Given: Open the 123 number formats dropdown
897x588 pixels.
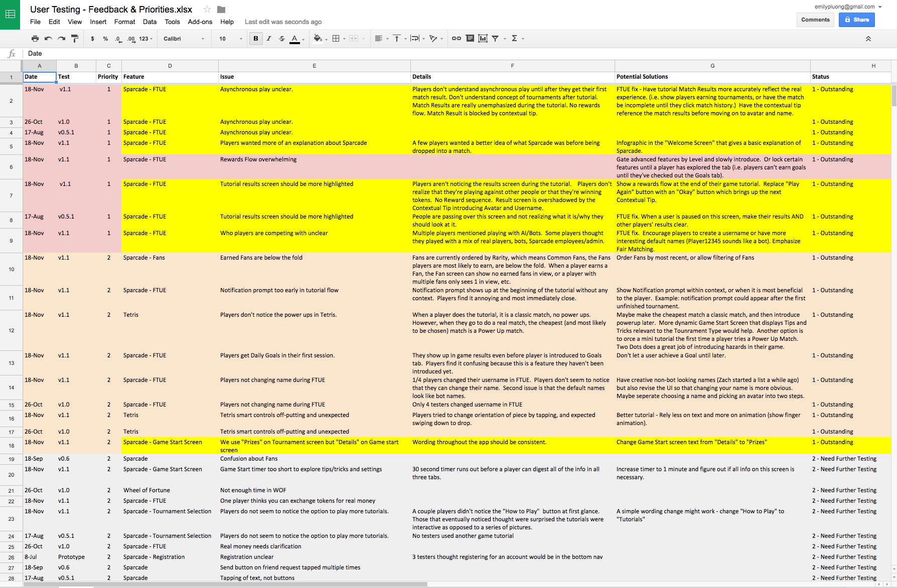Looking at the screenshot, I should click(x=146, y=39).
